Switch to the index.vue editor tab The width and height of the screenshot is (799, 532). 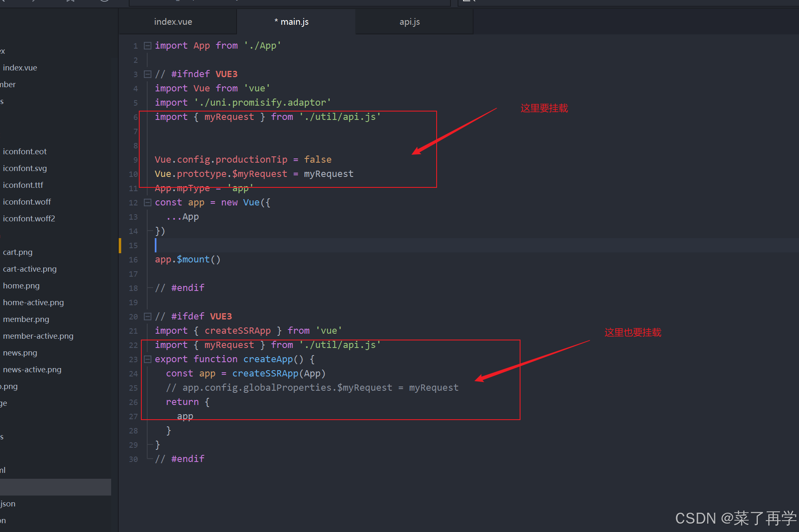(x=173, y=22)
